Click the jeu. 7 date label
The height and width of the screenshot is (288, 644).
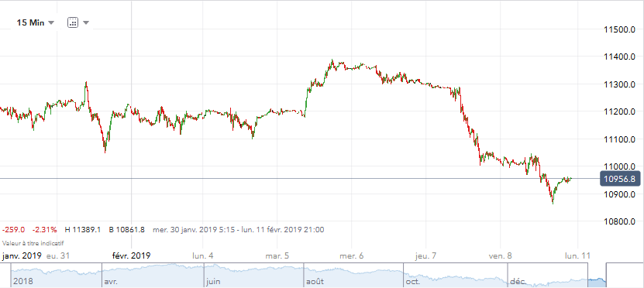(x=425, y=256)
